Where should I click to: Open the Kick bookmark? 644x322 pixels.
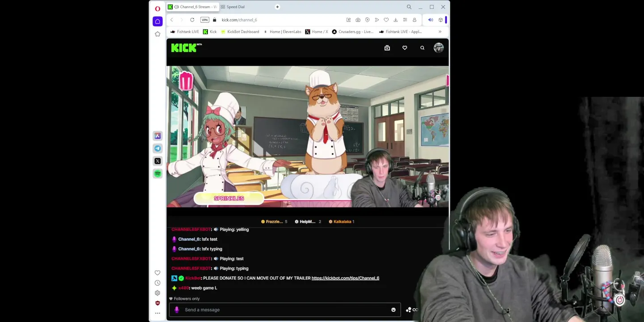point(210,32)
